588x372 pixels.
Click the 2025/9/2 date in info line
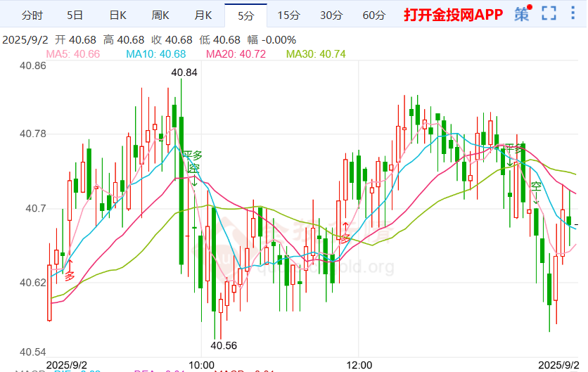pyautogui.click(x=25, y=40)
